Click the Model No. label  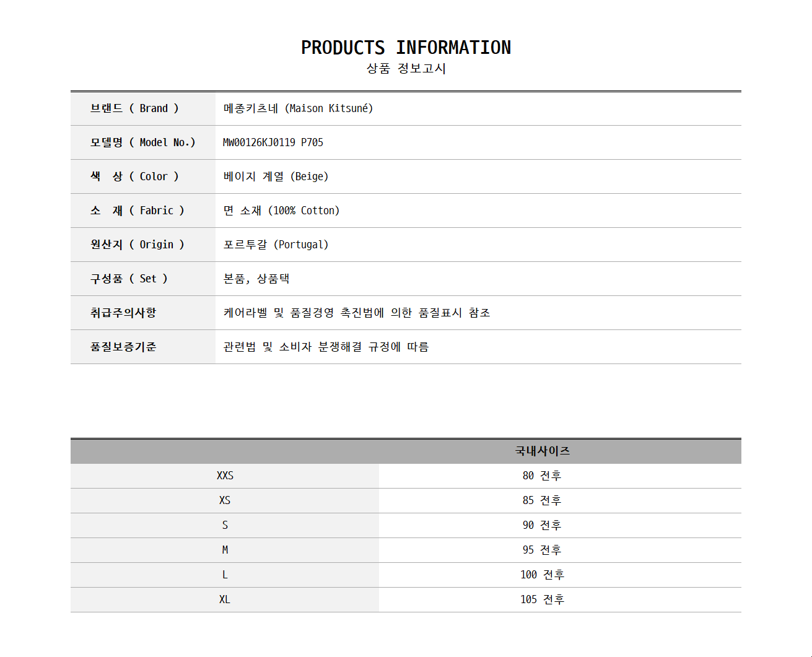pyautogui.click(x=142, y=142)
